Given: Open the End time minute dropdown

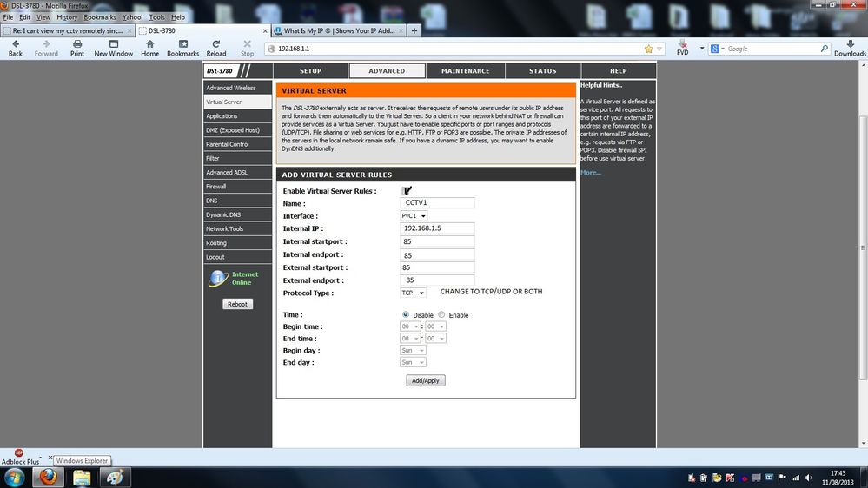Looking at the screenshot, I should pos(435,338).
